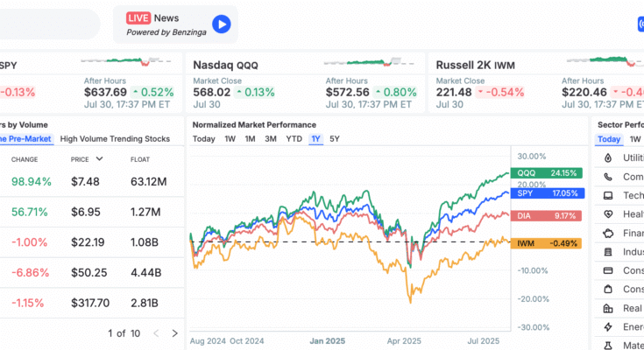Click the $6.95 price cell
Image resolution: width=644 pixels, height=350 pixels.
[x=86, y=212]
